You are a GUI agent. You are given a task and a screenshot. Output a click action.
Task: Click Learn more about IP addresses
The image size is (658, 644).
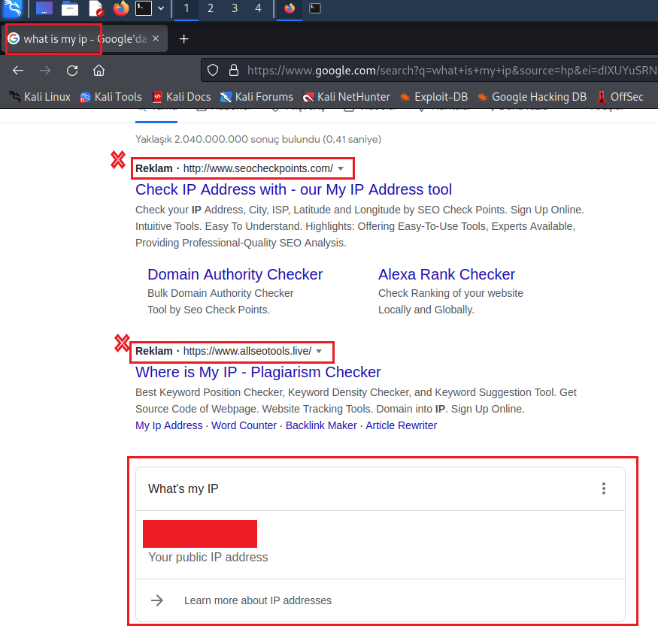(257, 600)
